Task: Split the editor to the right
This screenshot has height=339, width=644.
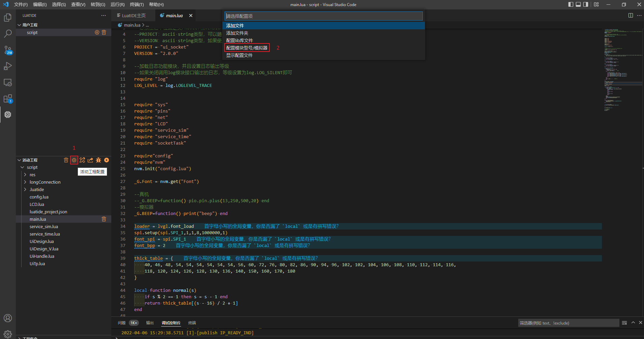Action: pyautogui.click(x=631, y=16)
